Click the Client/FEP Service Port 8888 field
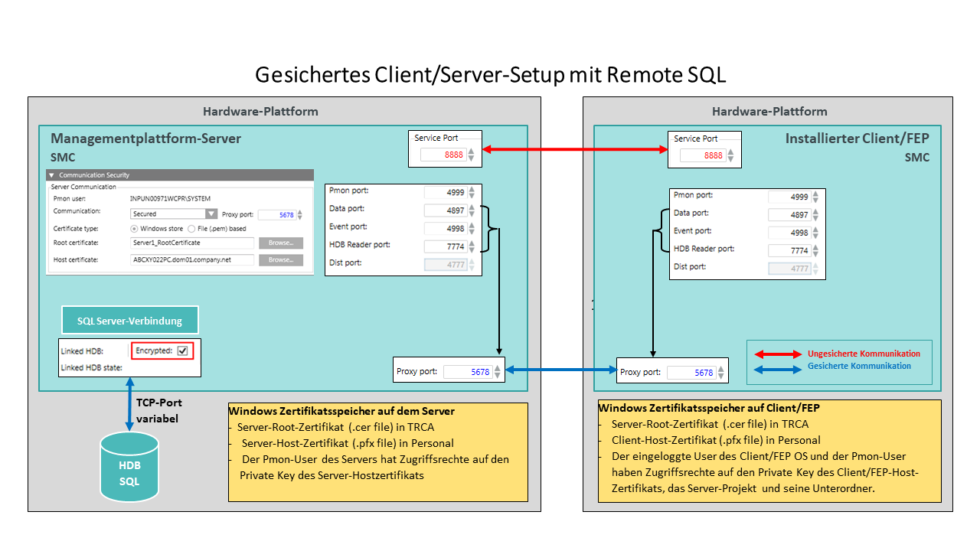980x551 pixels. pyautogui.click(x=702, y=155)
